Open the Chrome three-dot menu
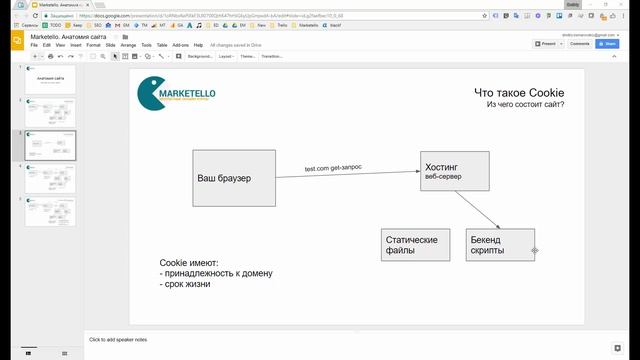This screenshot has height=360, width=640. pos(623,16)
